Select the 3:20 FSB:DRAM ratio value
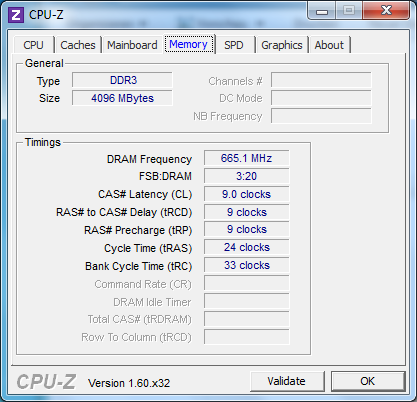This screenshot has width=417, height=402. click(x=247, y=176)
